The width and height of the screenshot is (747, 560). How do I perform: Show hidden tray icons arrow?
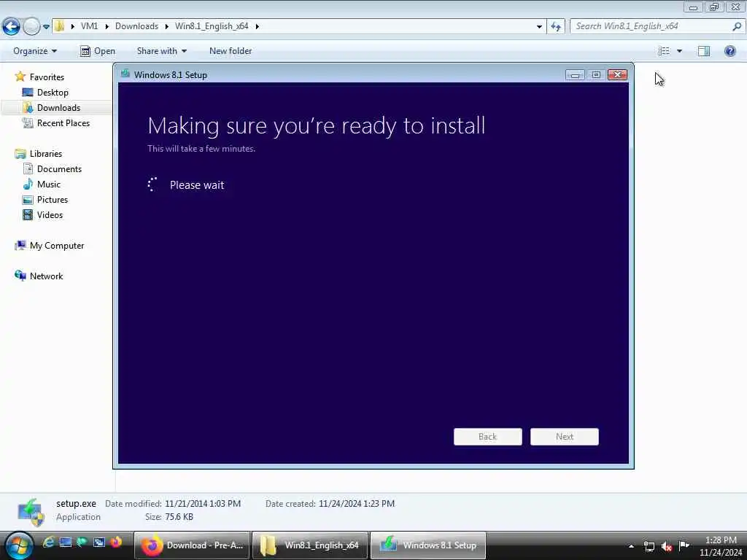coord(631,546)
